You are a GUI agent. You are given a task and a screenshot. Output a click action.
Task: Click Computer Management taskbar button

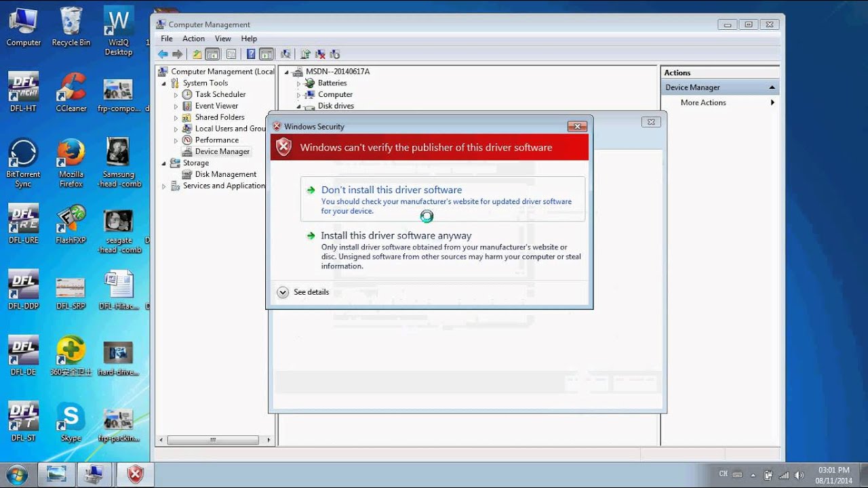(94, 474)
